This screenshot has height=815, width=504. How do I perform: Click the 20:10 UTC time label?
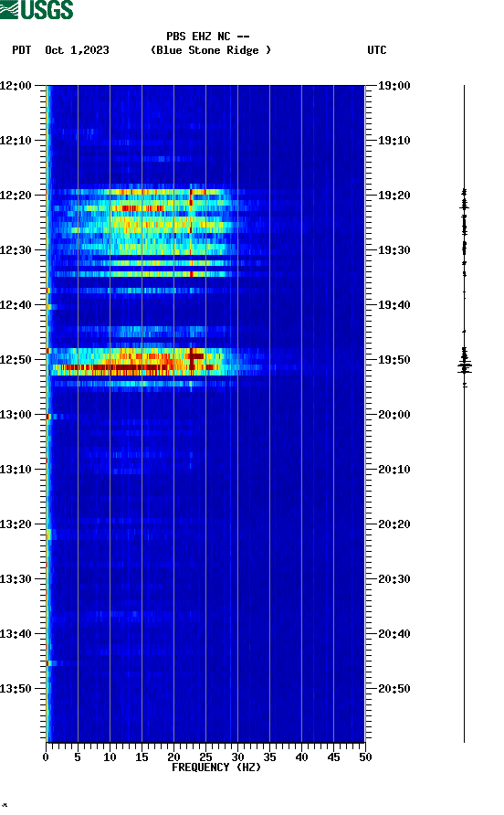(x=394, y=470)
